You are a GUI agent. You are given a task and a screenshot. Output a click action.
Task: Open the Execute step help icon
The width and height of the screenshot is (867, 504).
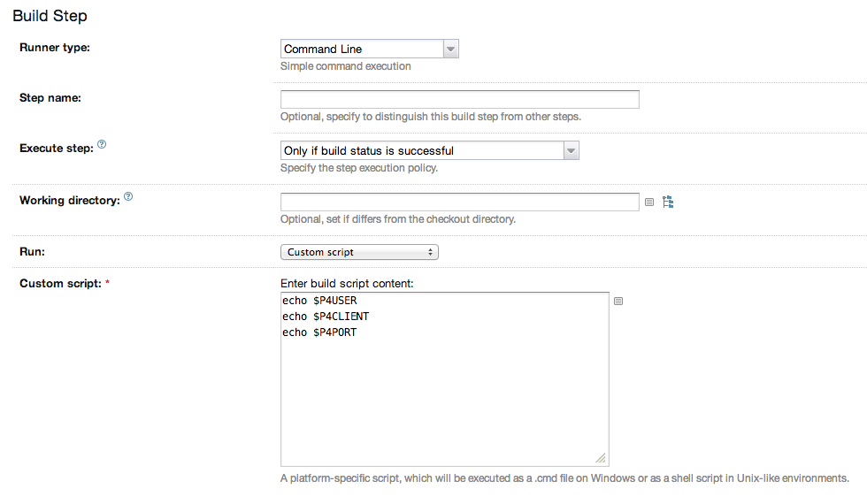coord(102,144)
